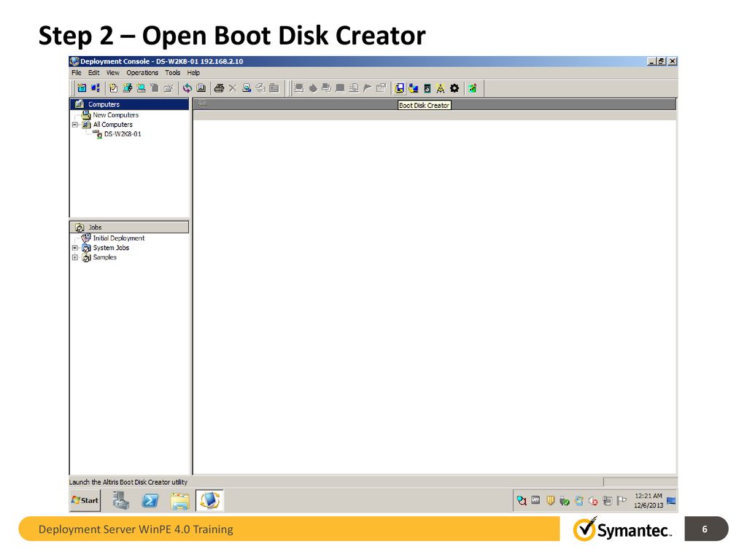Click the taskbar clock showing 12:21 AM
Image resolution: width=747 pixels, height=560 pixels.
(x=649, y=500)
